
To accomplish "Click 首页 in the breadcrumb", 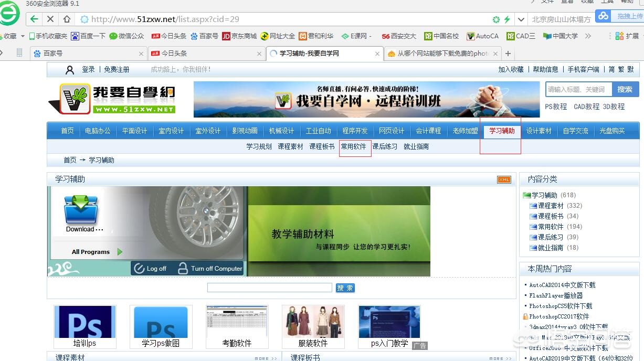I will [70, 160].
